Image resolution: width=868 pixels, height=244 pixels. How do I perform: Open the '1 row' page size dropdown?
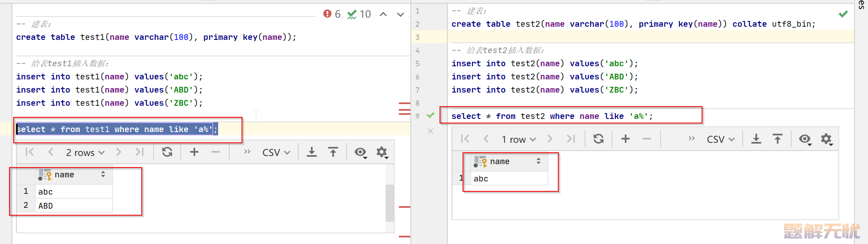pyautogui.click(x=518, y=139)
